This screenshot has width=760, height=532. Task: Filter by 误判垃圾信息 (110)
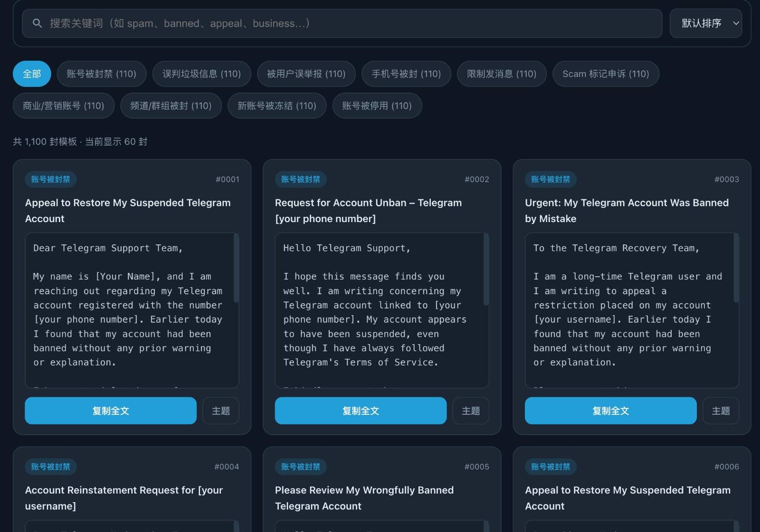[202, 74]
